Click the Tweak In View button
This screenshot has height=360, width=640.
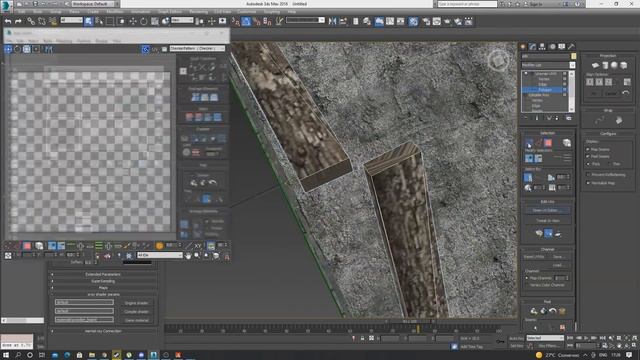pos(547,220)
